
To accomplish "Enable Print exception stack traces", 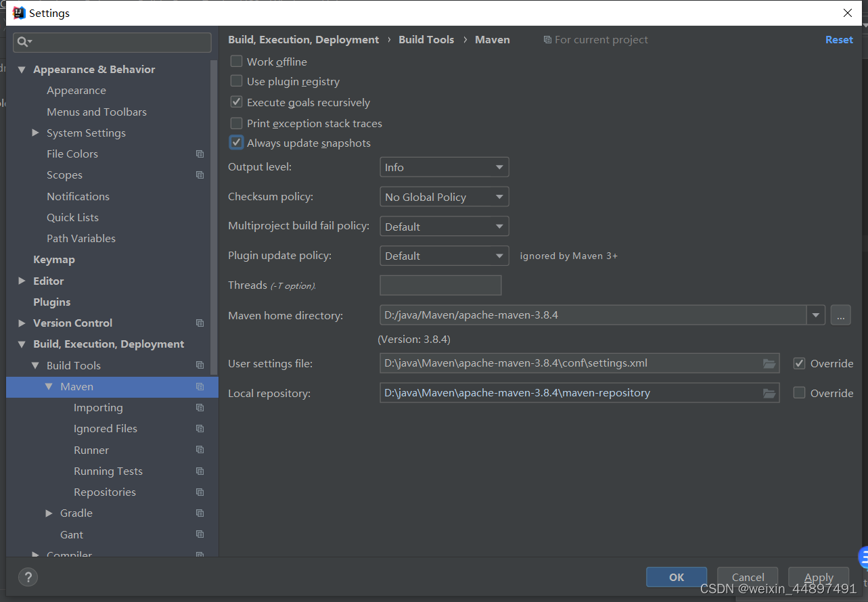I will [x=236, y=123].
